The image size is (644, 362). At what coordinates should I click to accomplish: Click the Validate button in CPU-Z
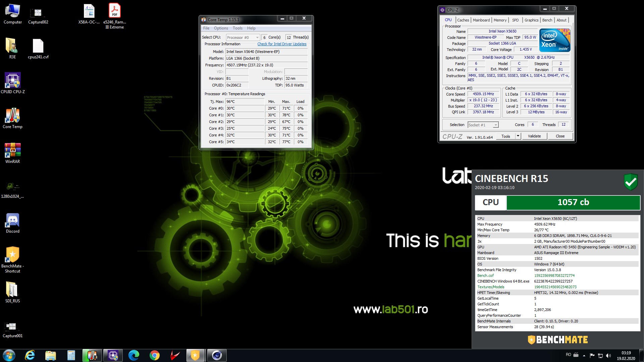[534, 136]
